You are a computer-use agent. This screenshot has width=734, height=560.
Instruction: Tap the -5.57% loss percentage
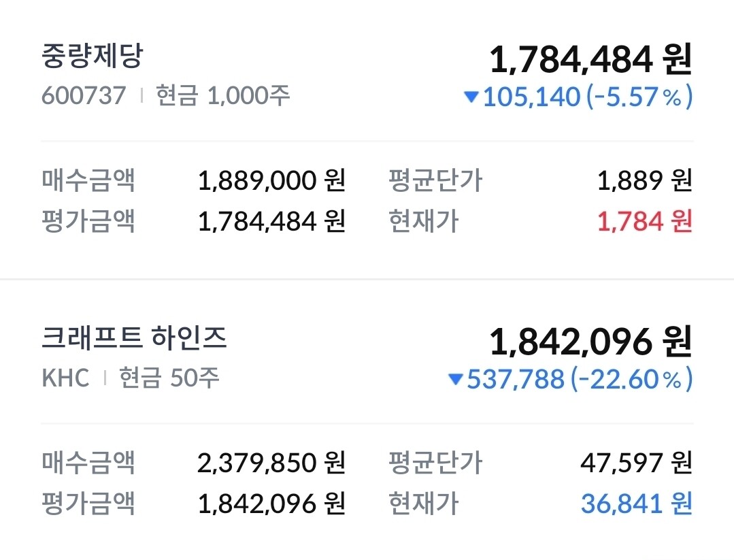pyautogui.click(x=639, y=97)
